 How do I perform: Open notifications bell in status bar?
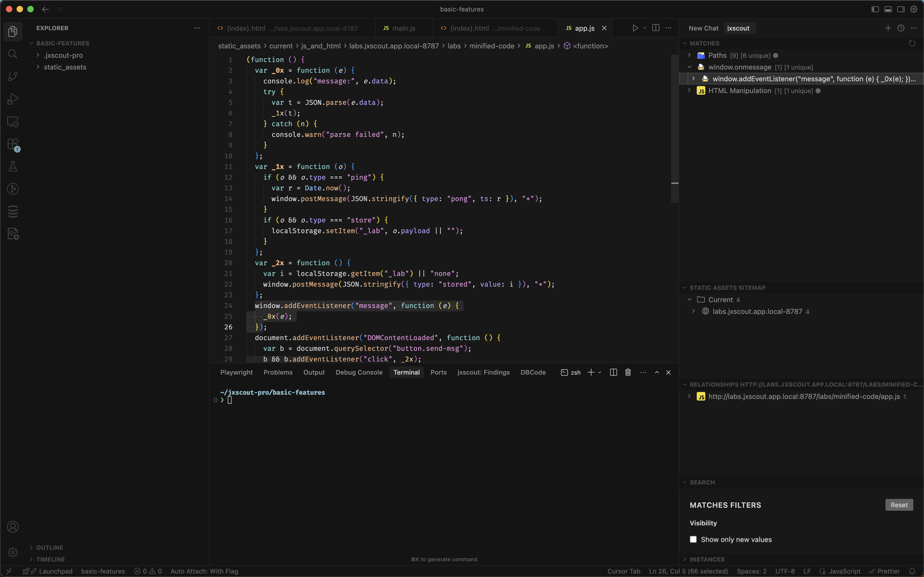tap(912, 571)
